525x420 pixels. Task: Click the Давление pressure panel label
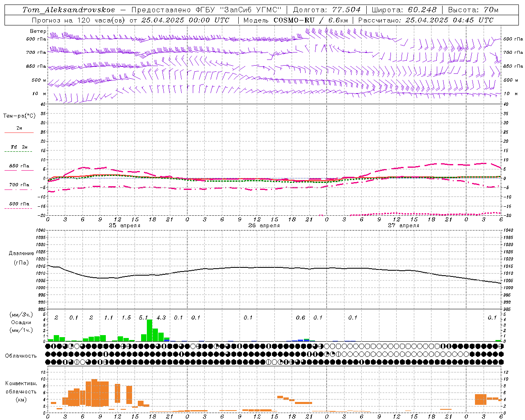click(21, 253)
